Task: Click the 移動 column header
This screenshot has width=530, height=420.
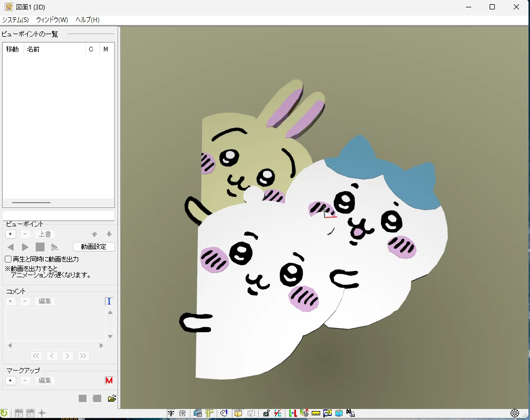Action: click(13, 49)
